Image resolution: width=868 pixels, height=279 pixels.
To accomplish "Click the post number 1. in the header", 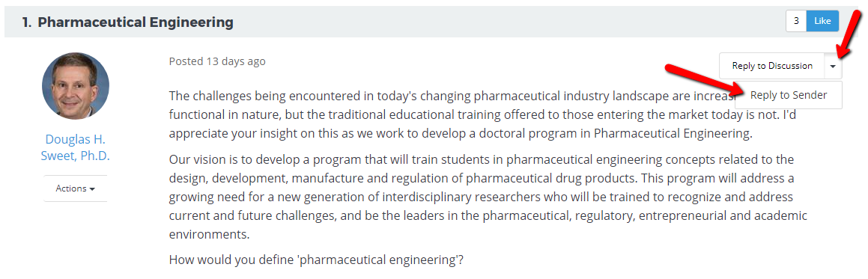I will (x=26, y=22).
